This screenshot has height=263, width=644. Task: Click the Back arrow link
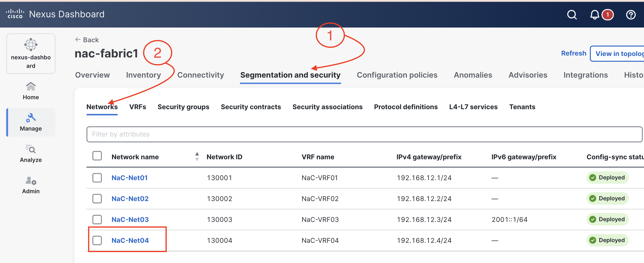pos(87,40)
